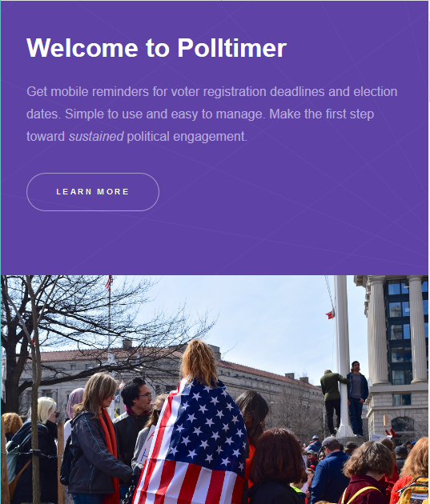430x504 pixels.
Task: Click the LEARN MORE button
Action: click(x=93, y=192)
